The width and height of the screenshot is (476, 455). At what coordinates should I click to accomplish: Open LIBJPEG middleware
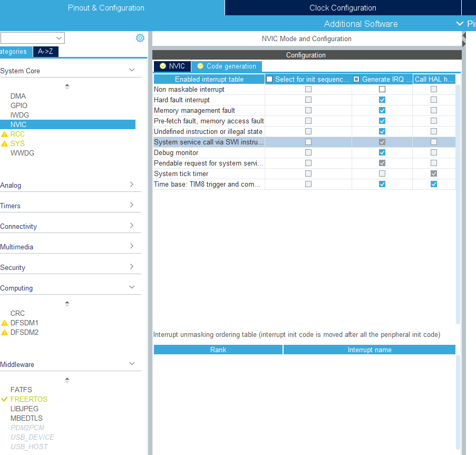click(x=24, y=409)
